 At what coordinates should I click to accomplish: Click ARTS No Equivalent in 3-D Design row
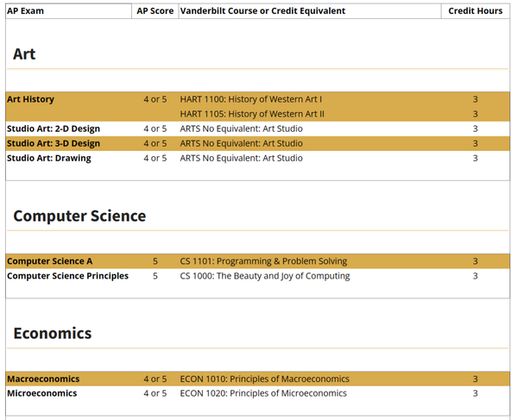[241, 143]
